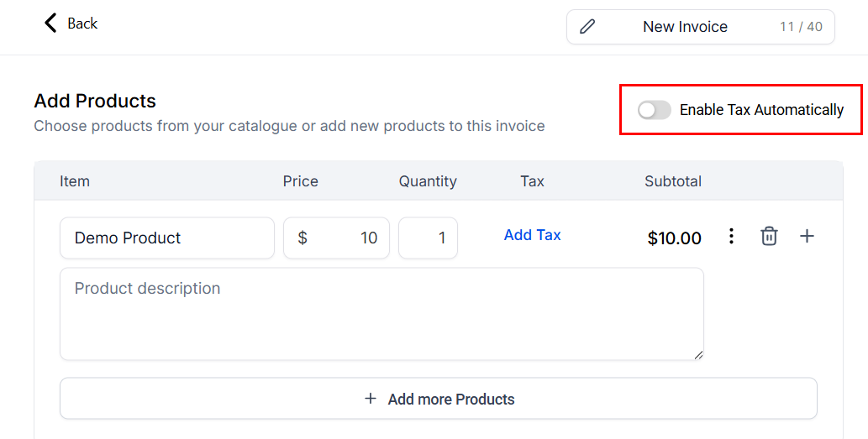This screenshot has height=439, width=868.
Task: Click the price value showing 10
Action: click(368, 238)
